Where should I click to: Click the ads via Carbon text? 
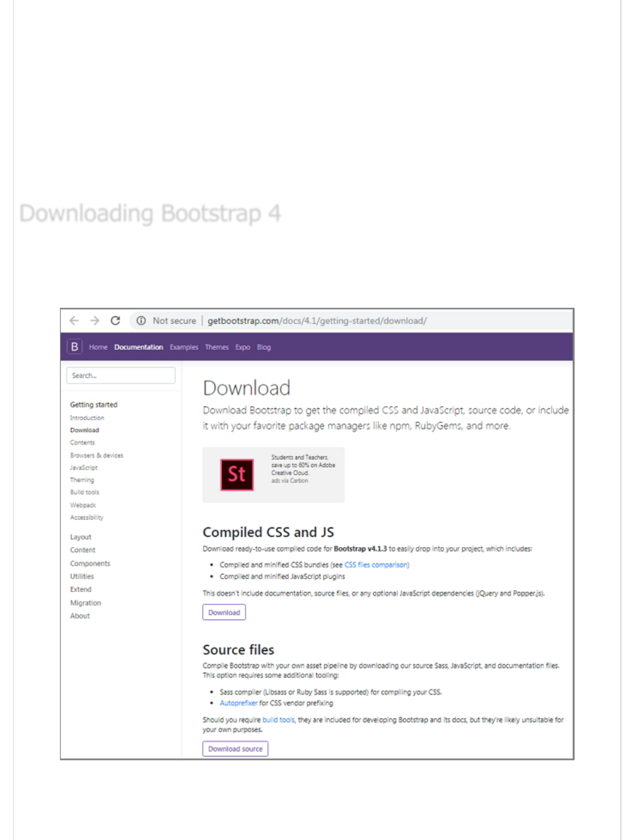pyautogui.click(x=290, y=481)
